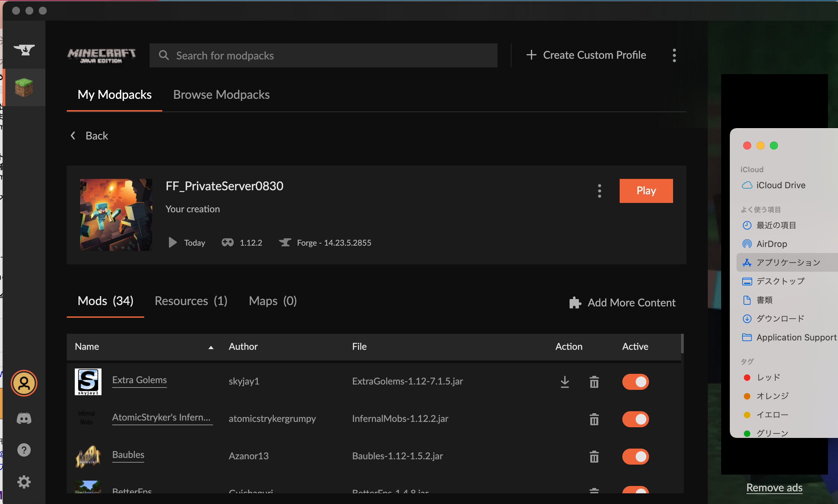Click the puzzle piece Add More Content icon

pyautogui.click(x=576, y=302)
